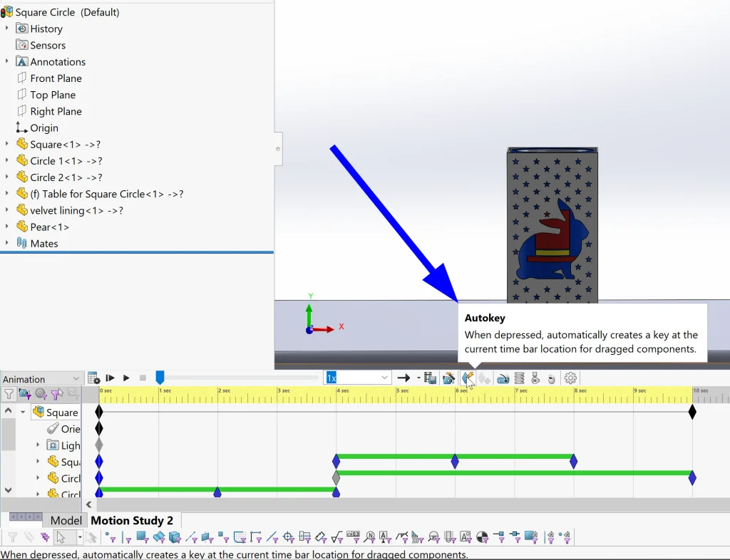Viewport: 730px width, 560px height.
Task: Click gray Circle key at 4 sec
Action: tap(336, 477)
